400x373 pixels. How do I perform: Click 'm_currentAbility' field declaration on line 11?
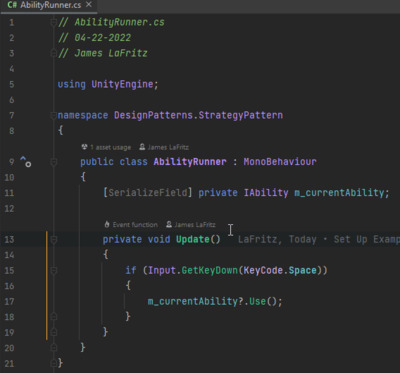(339, 193)
